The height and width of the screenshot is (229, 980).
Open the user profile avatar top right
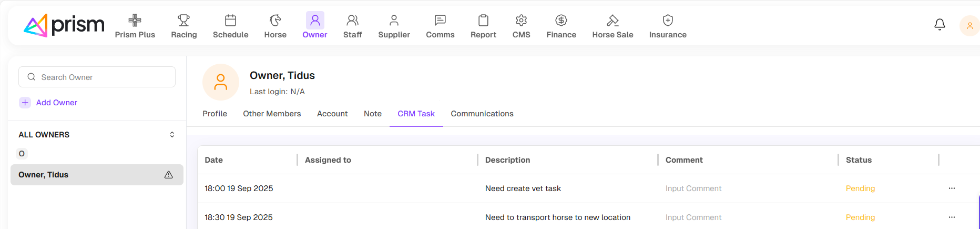coord(969,26)
